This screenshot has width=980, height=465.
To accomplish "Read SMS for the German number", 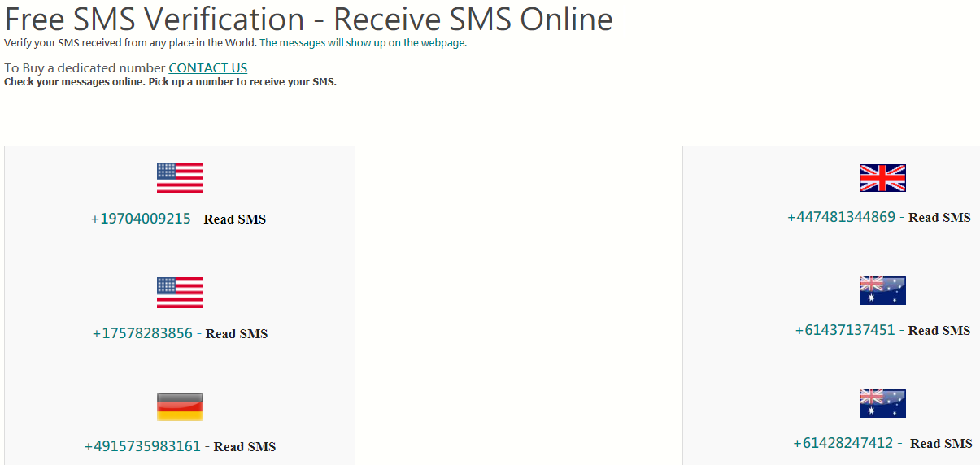I will [245, 447].
